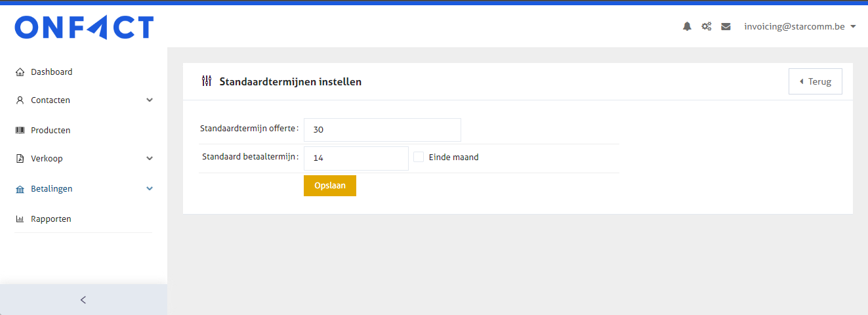The image size is (868, 315).
Task: Open the invoicing@starcomm.be account dropdown
Action: coord(800,27)
